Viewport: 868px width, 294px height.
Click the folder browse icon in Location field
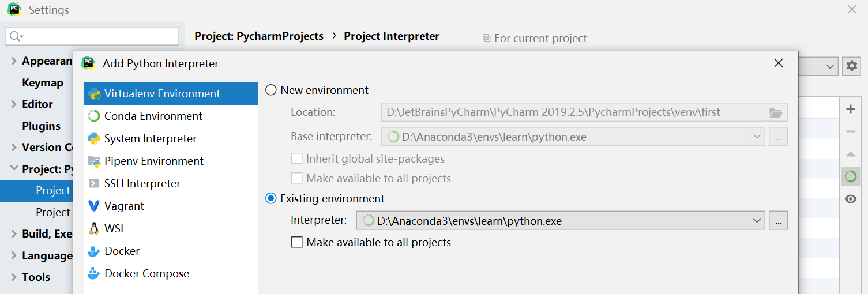pos(776,112)
